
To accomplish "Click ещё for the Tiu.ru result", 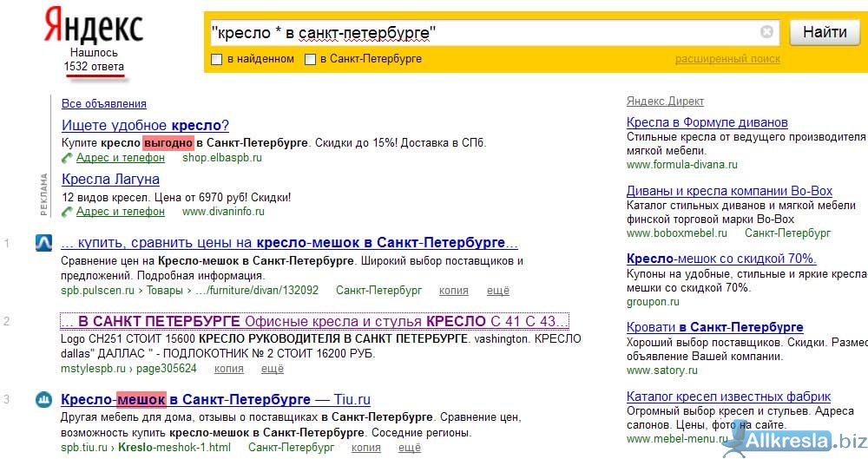I will (409, 447).
